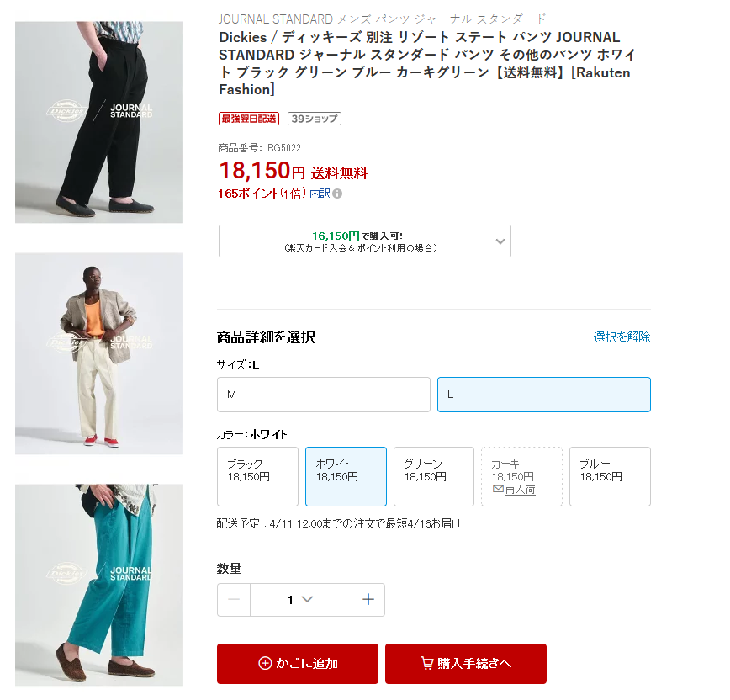Choose the ブラック color option

coord(257,476)
